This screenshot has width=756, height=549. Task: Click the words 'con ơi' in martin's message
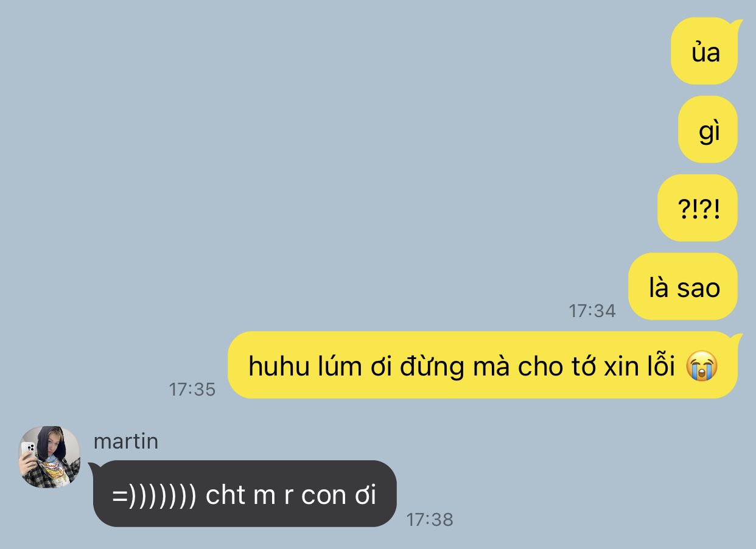(338, 495)
